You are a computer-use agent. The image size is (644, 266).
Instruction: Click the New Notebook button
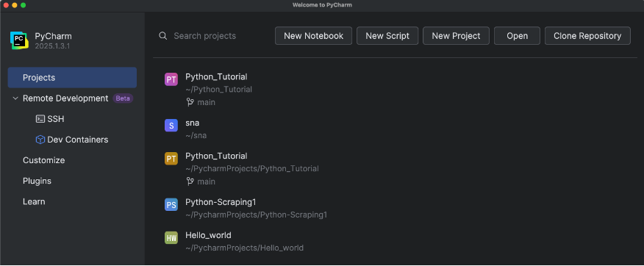[313, 36]
